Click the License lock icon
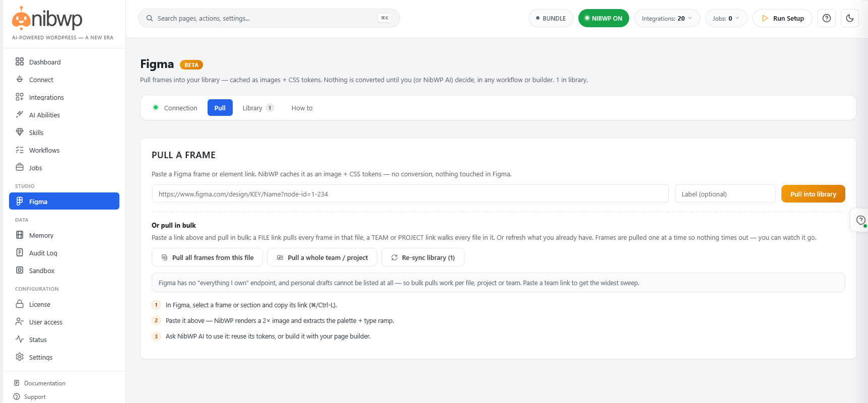The height and width of the screenshot is (403, 868). [20, 304]
